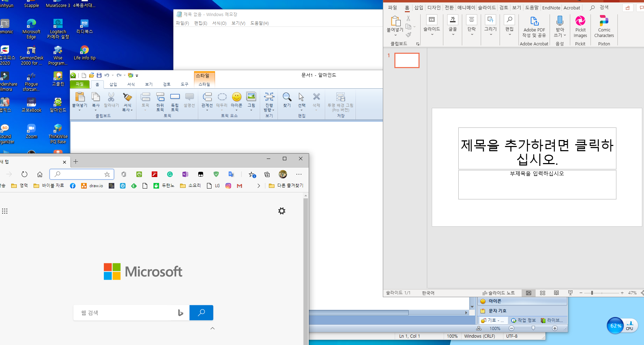Show more bookmarks chevron in Edge
This screenshot has height=345, width=644.
click(259, 186)
